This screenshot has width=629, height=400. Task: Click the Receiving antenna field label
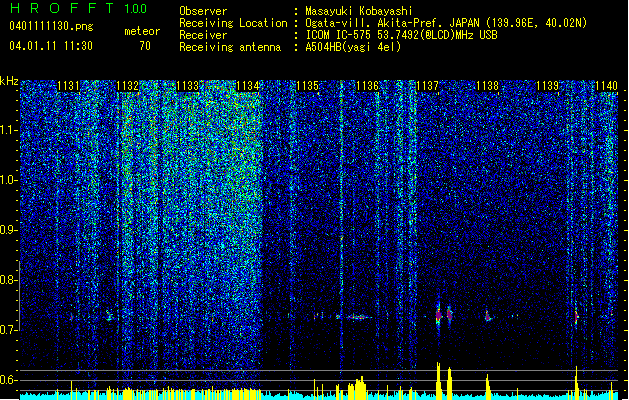tap(230, 47)
